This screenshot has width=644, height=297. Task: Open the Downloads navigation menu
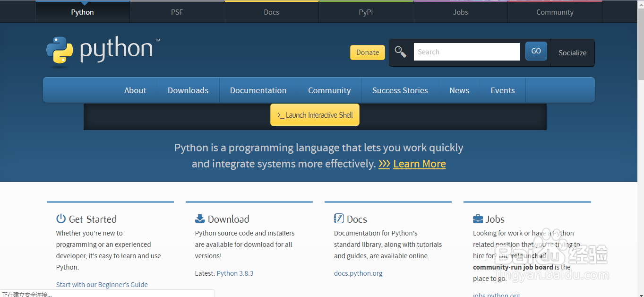pyautogui.click(x=188, y=90)
